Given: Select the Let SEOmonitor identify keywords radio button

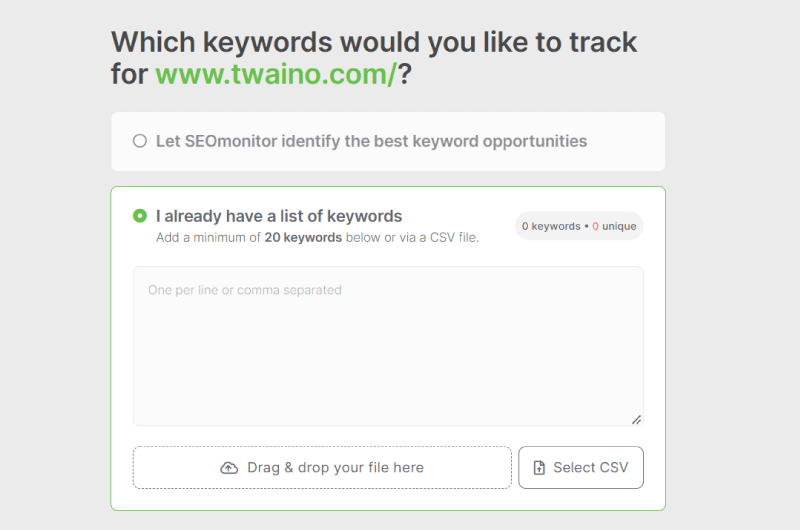Looking at the screenshot, I should tap(140, 141).
